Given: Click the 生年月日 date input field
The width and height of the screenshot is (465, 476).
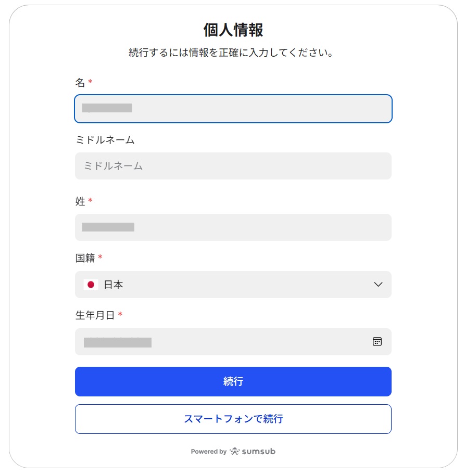Looking at the screenshot, I should (224, 342).
